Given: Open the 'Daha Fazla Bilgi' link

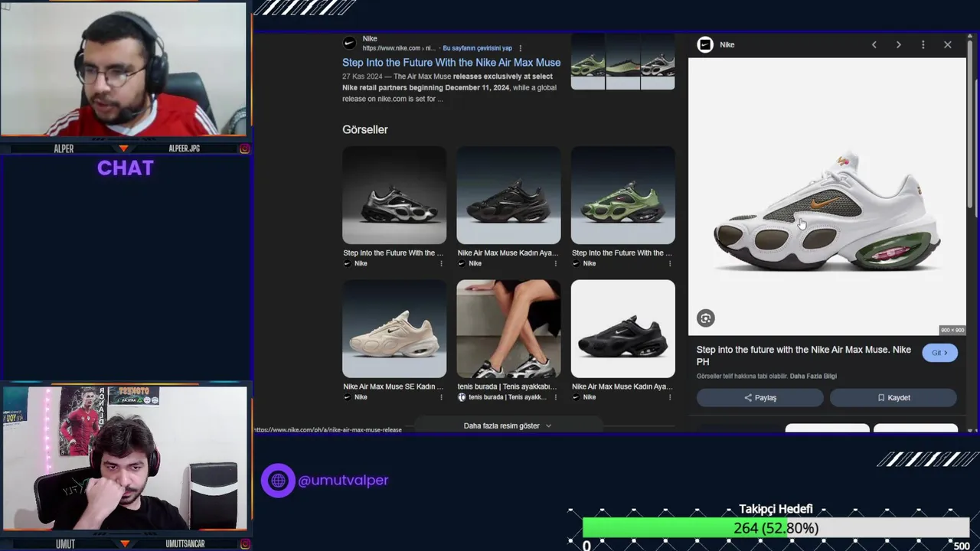Looking at the screenshot, I should pos(813,376).
